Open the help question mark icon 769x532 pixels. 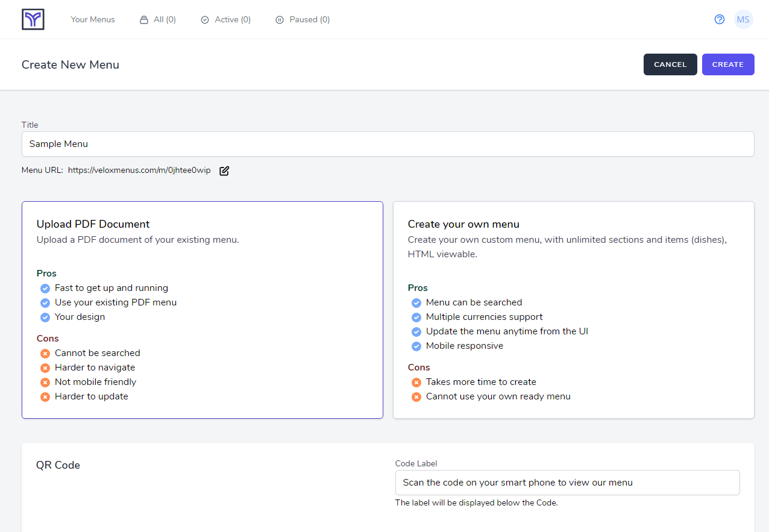coord(720,19)
